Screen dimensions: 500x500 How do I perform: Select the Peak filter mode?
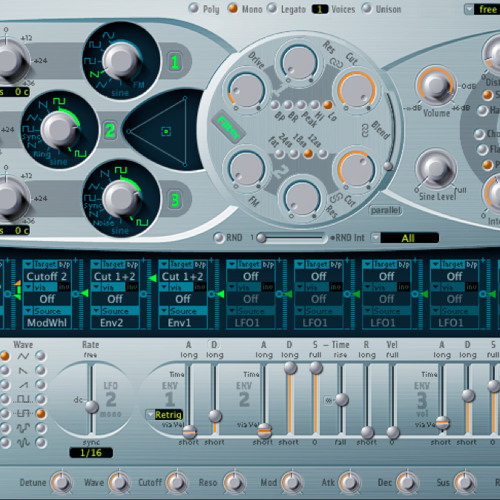point(301,105)
